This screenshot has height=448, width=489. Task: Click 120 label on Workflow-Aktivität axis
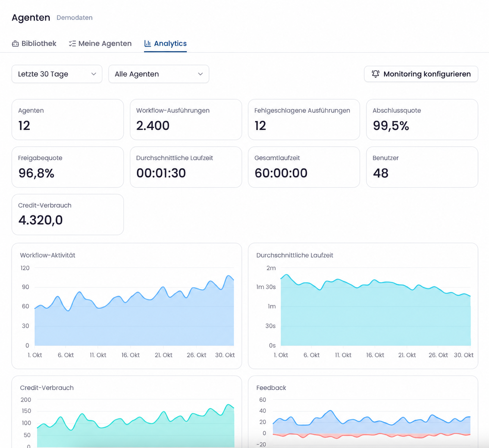[x=25, y=268]
